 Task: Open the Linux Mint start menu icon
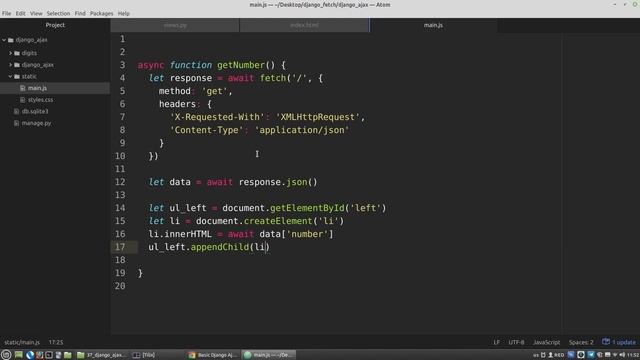tap(6, 355)
